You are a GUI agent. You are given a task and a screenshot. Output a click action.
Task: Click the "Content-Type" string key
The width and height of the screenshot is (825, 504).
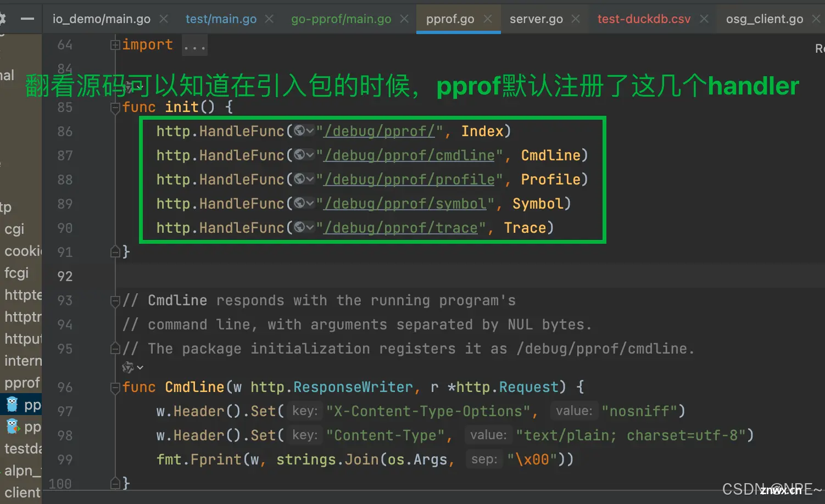click(x=385, y=435)
